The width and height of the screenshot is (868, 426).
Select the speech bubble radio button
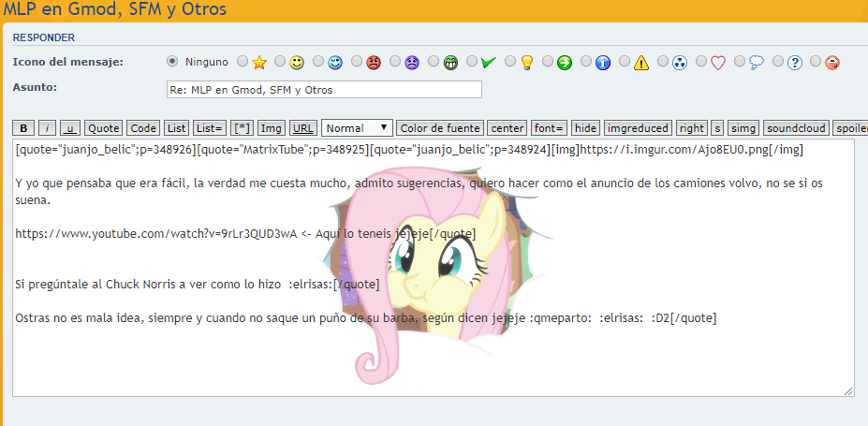tap(740, 62)
